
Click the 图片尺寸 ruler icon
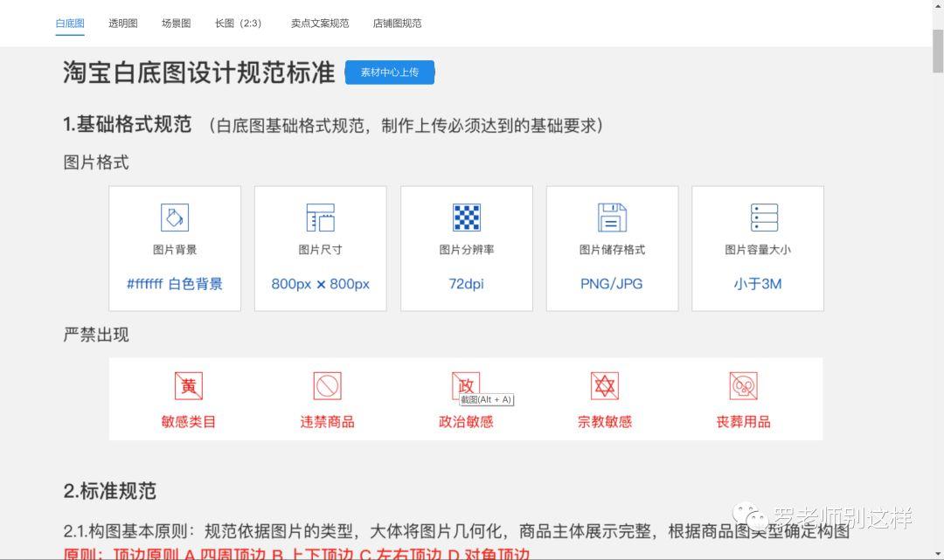(320, 218)
